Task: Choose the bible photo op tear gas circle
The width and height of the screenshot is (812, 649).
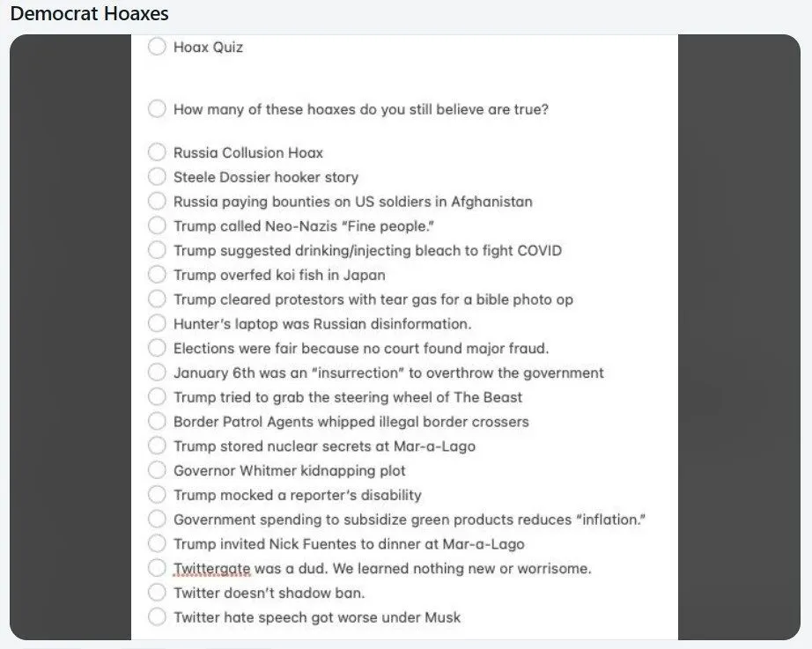Action: coord(157,299)
